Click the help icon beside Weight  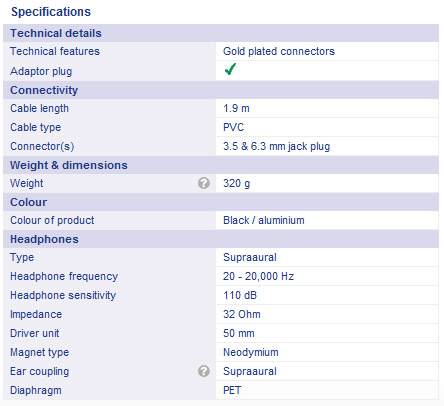204,183
